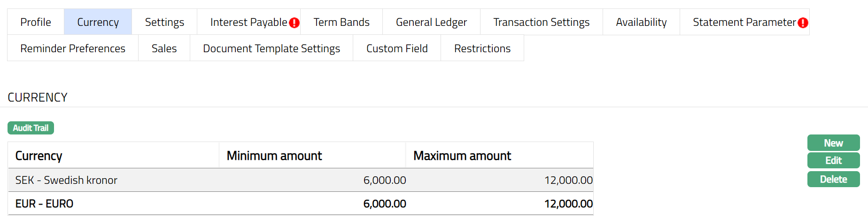Click the Edit button

(x=833, y=160)
